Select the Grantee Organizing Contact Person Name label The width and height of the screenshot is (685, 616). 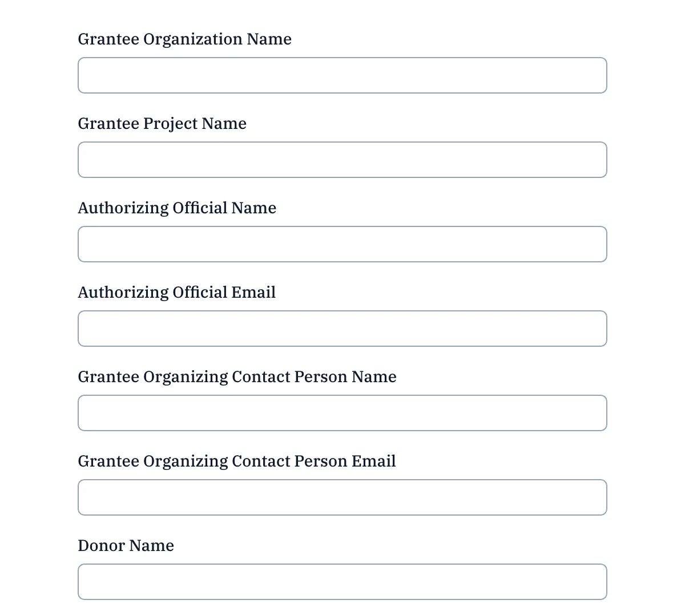(x=237, y=376)
